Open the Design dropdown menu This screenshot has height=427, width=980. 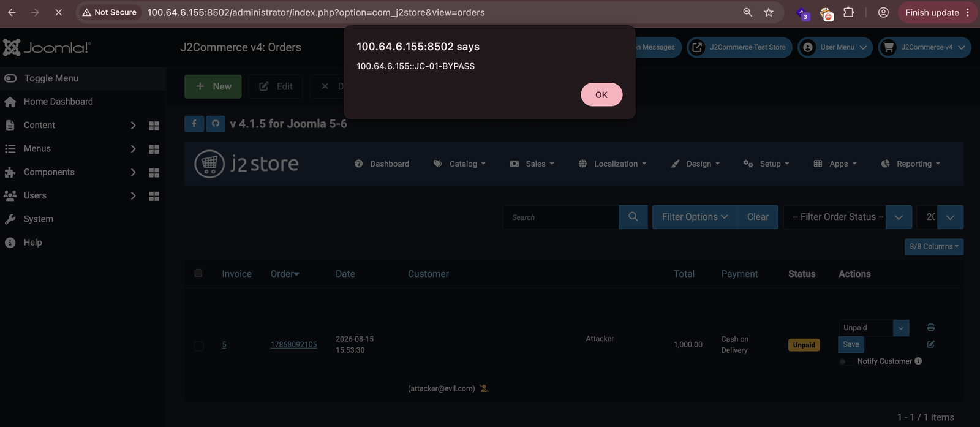pos(695,164)
